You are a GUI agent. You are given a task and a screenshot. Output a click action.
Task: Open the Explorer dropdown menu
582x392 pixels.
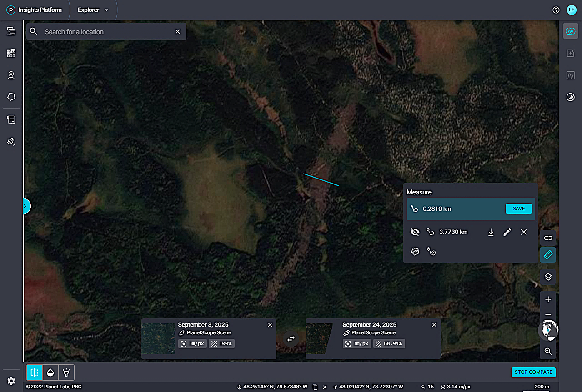93,10
